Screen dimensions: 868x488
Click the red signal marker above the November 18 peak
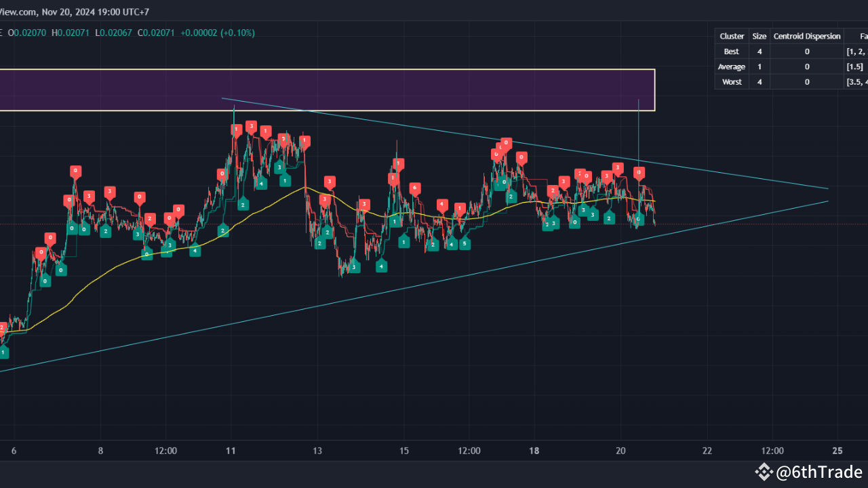(505, 144)
